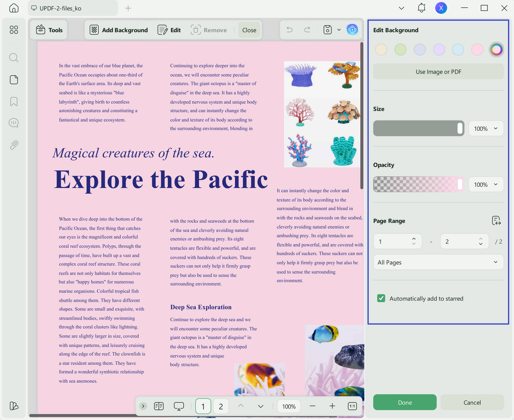
Task: Click the Deep Sea Exploration heading
Action: coord(201,307)
